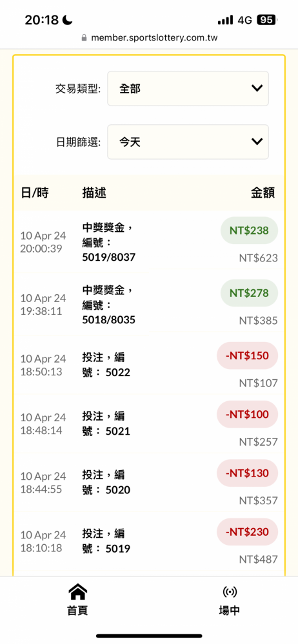Open winnings entry 5019/8037

click(x=149, y=242)
